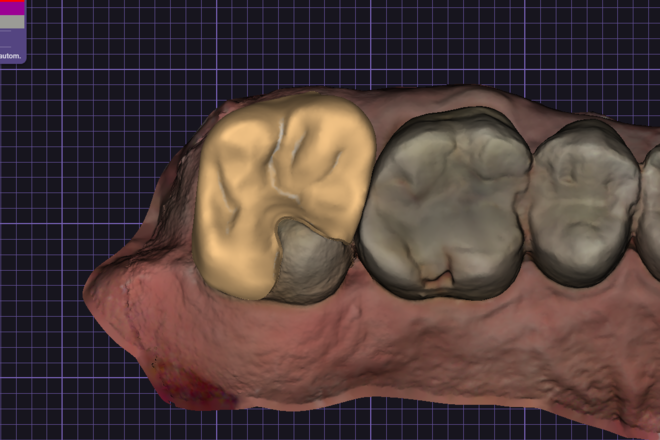The image size is (660, 440).
Task: Click the gray premolar next to the molar
Action: (x=583, y=202)
